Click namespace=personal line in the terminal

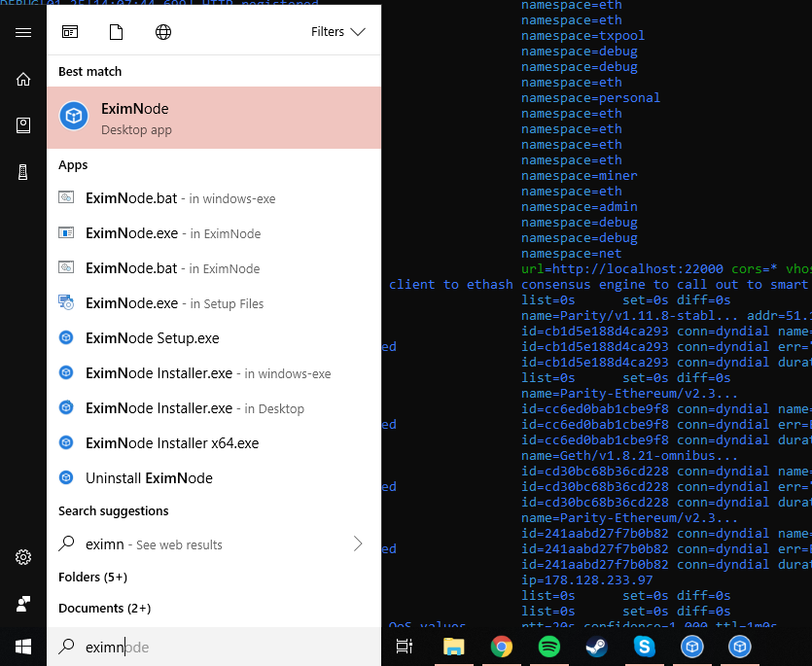590,98
